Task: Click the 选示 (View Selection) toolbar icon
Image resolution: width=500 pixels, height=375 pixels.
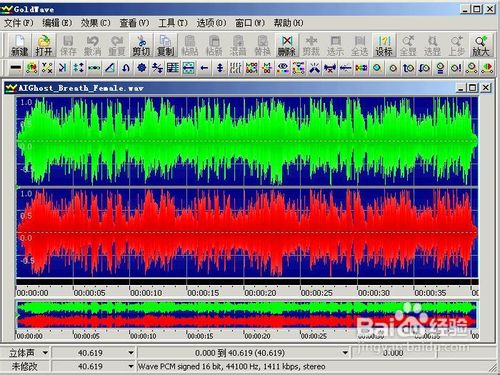Action: [x=335, y=45]
